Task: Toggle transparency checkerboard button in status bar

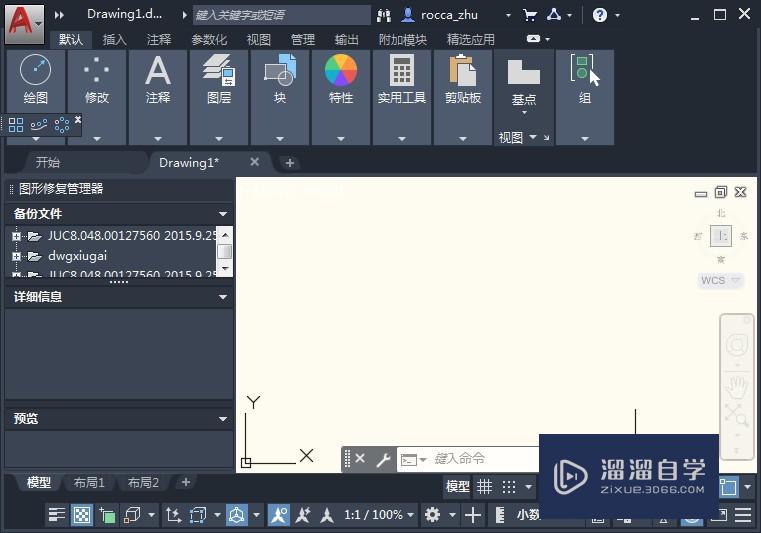Action: [82, 515]
